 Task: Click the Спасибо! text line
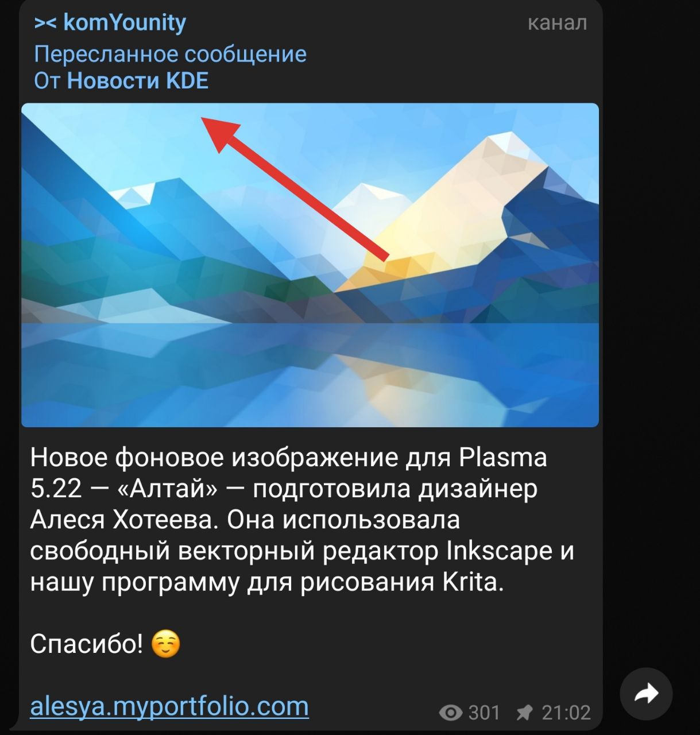(87, 644)
